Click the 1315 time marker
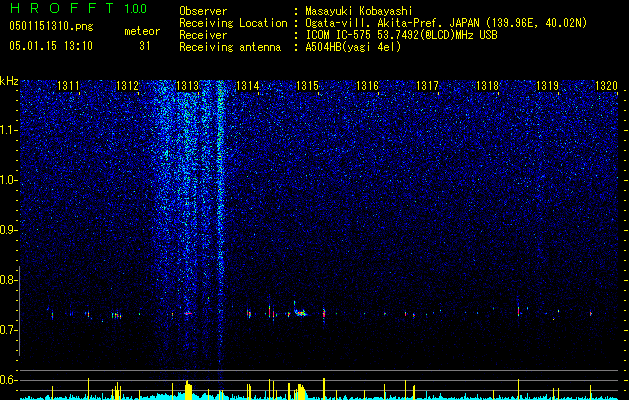The width and height of the screenshot is (629, 400). click(307, 85)
